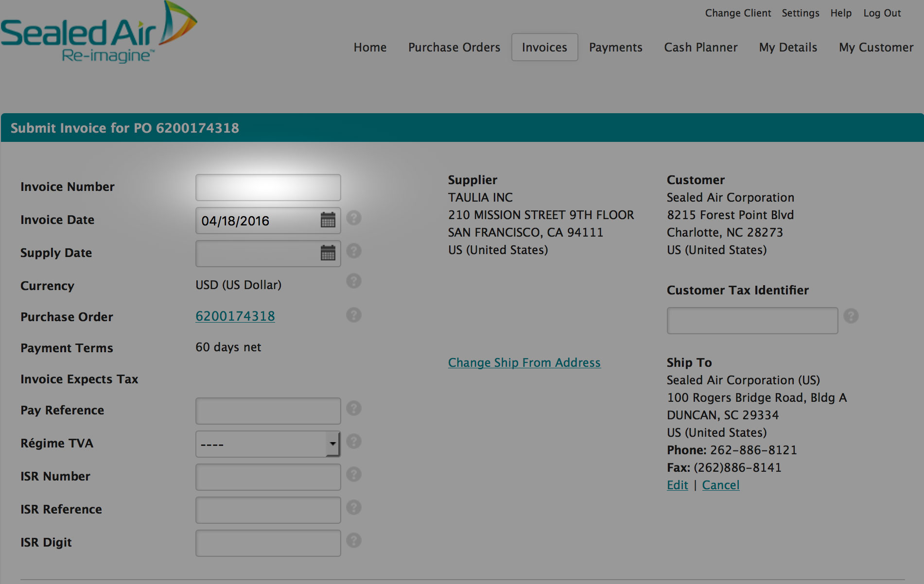Show help for Pay Reference field
The width and height of the screenshot is (924, 584).
[354, 408]
